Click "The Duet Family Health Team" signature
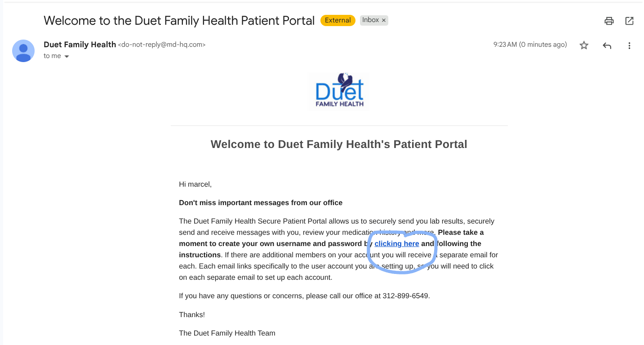The width and height of the screenshot is (644, 345). 227,333
